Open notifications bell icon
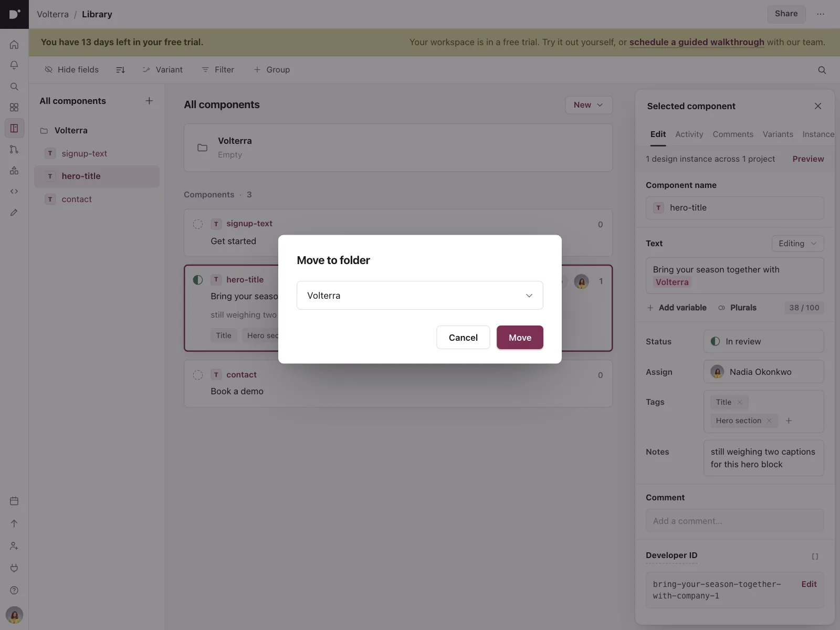Viewport: 840px width, 630px height. point(14,65)
